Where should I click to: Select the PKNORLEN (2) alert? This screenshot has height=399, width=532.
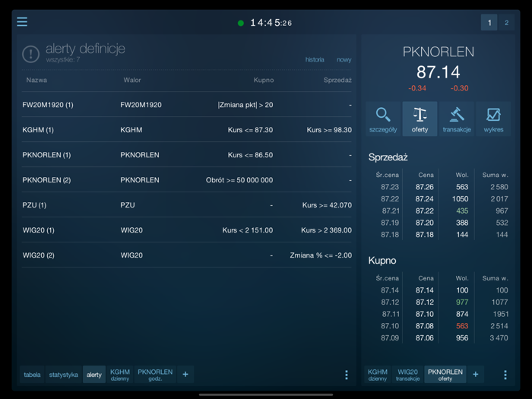click(x=187, y=180)
